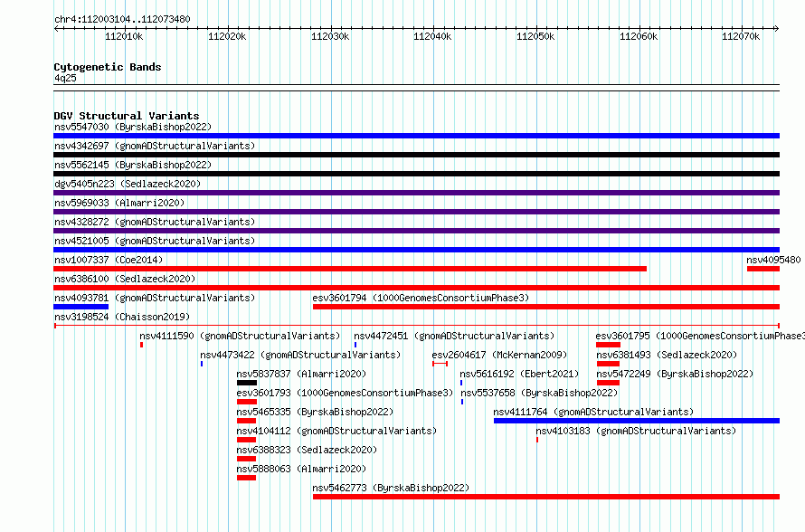
Task: Open the nsv5562145 (ByrskaBishop2022) variant
Action: pyautogui.click(x=133, y=165)
